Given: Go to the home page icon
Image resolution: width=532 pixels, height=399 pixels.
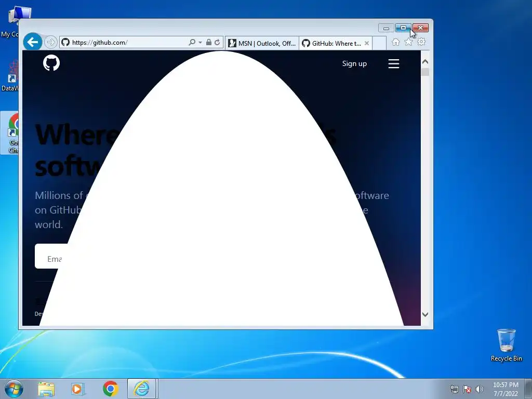Looking at the screenshot, I should (395, 42).
